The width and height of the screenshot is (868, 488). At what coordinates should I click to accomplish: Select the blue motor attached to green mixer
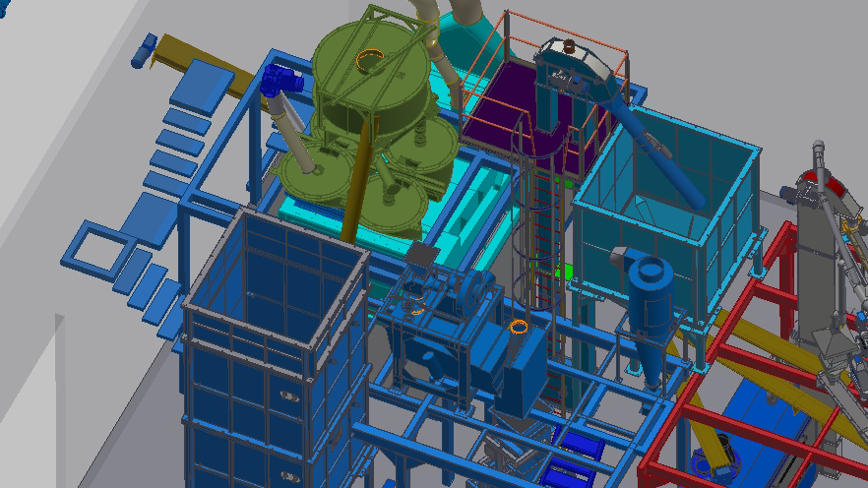tap(279, 77)
